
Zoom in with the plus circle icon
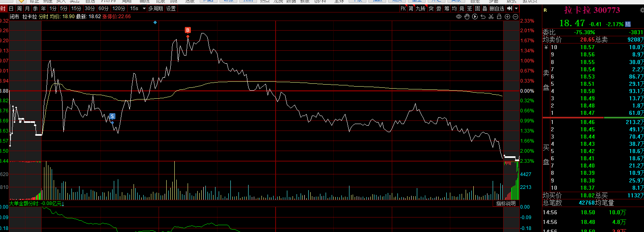508,17
